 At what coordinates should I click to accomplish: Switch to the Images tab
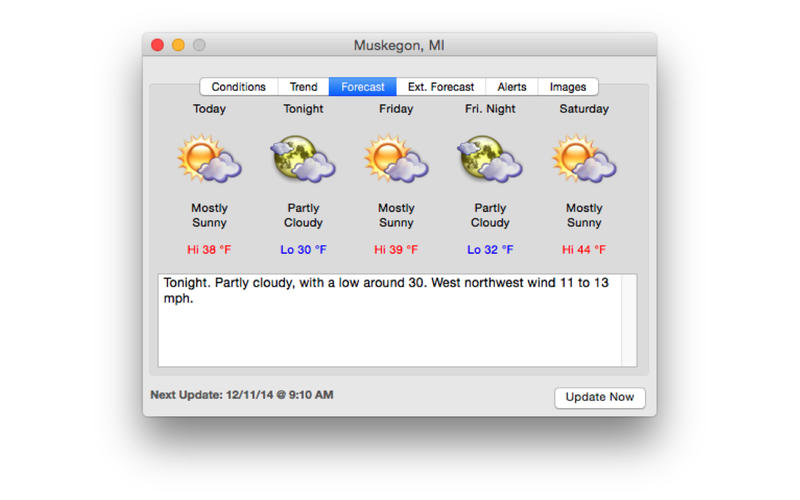click(x=568, y=87)
